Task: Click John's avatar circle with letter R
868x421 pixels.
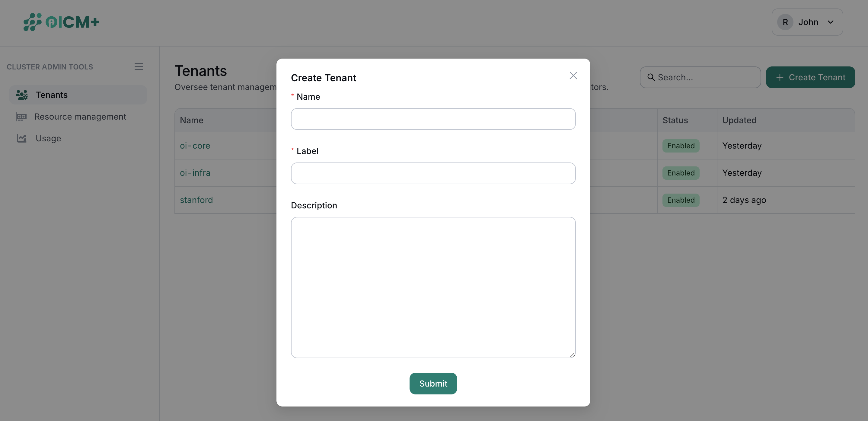Action: [x=785, y=21]
